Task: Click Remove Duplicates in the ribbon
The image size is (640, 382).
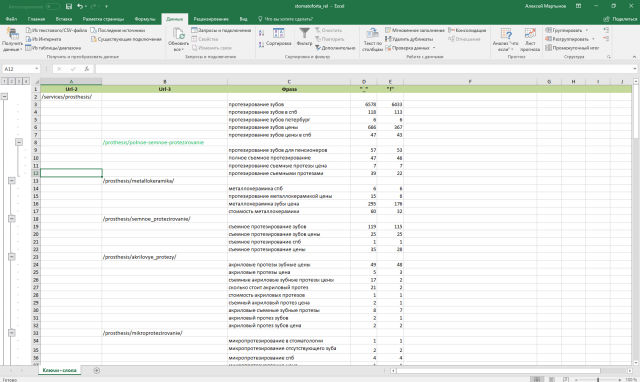Action: [409, 39]
